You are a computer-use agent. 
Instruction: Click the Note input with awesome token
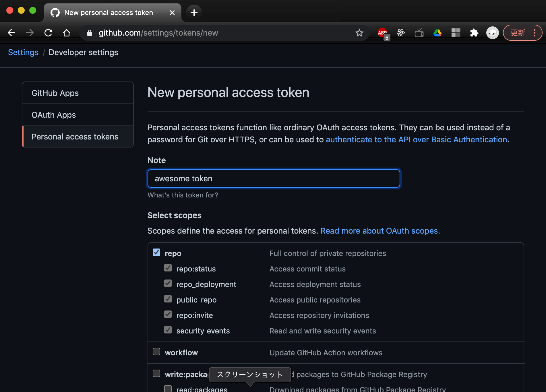(274, 178)
